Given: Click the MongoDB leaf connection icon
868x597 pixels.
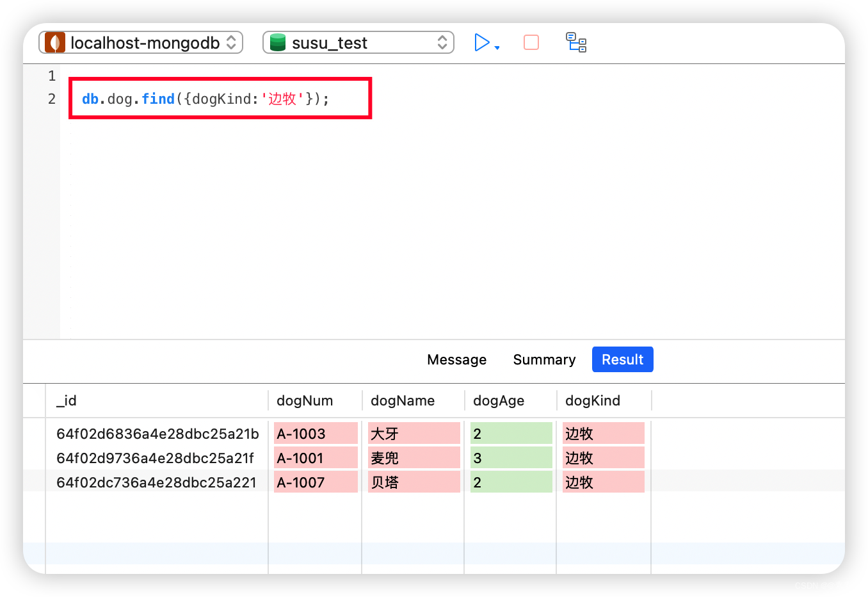Looking at the screenshot, I should (x=55, y=42).
